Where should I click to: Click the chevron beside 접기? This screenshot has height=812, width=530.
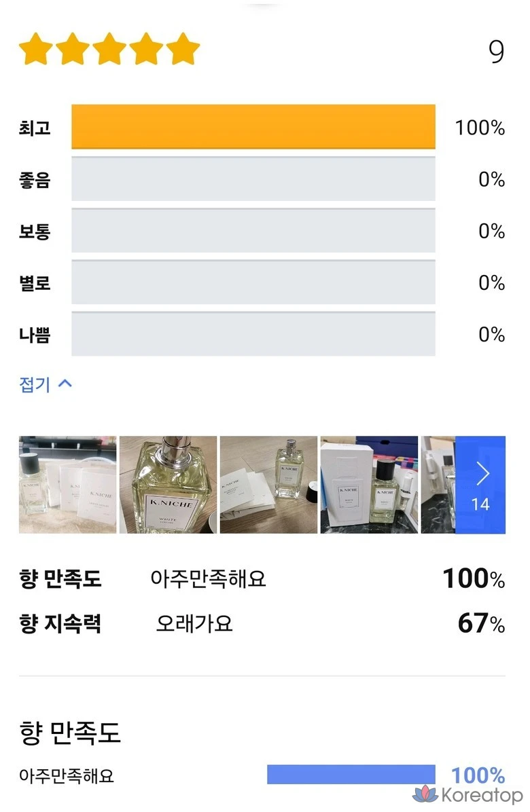[x=65, y=384]
